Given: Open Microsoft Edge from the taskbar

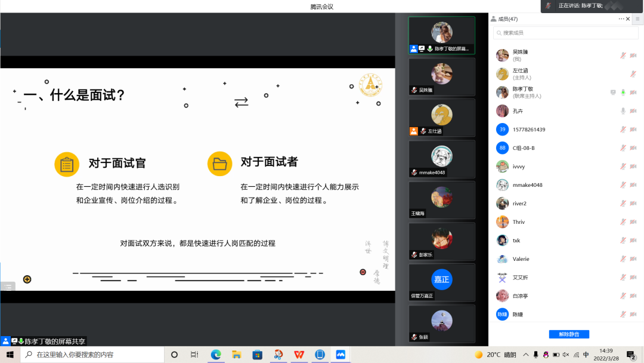Looking at the screenshot, I should [216, 355].
